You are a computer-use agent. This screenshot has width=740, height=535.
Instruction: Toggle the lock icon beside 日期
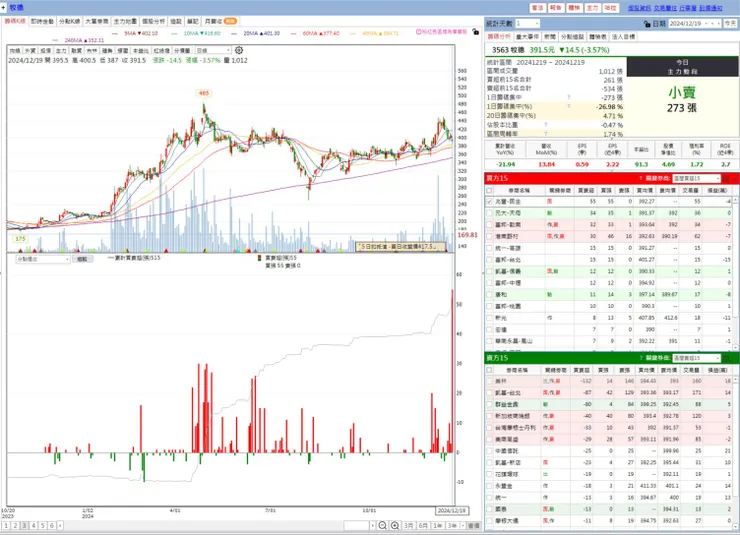(x=647, y=24)
